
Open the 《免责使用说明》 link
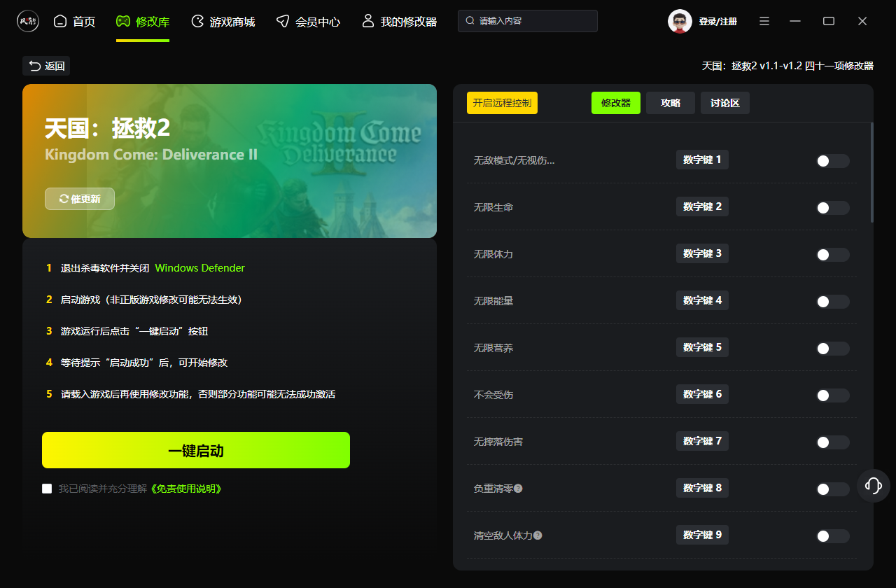pos(185,489)
